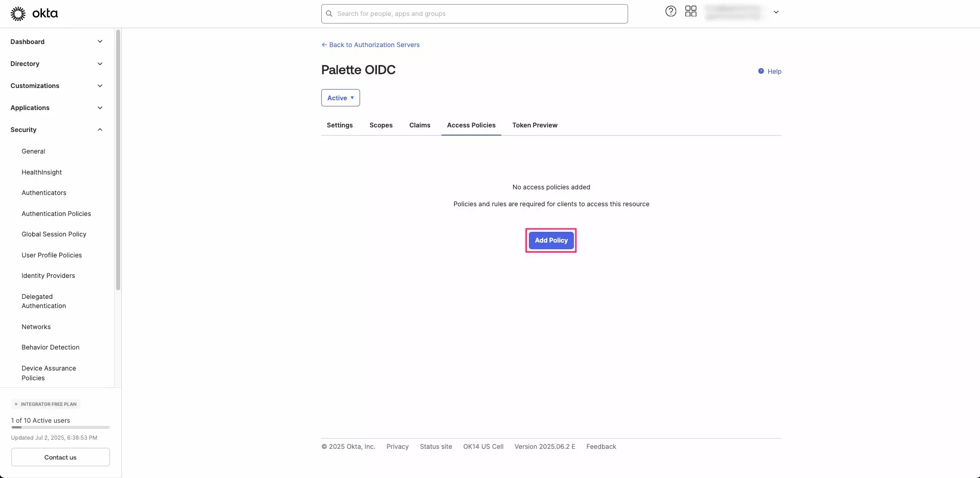The height and width of the screenshot is (478, 980).
Task: Click the Help icon beside Palette OIDC
Action: 761,71
